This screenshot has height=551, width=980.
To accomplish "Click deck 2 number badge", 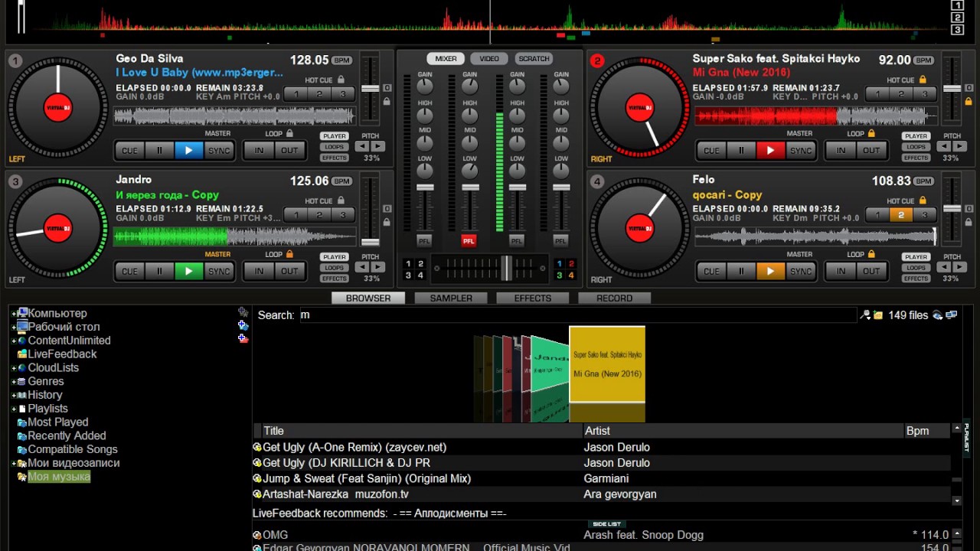I will pos(598,61).
